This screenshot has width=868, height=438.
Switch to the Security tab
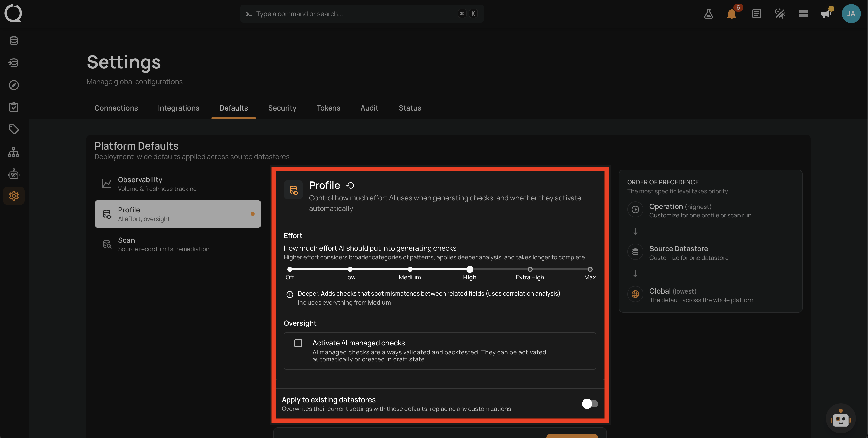[282, 108]
